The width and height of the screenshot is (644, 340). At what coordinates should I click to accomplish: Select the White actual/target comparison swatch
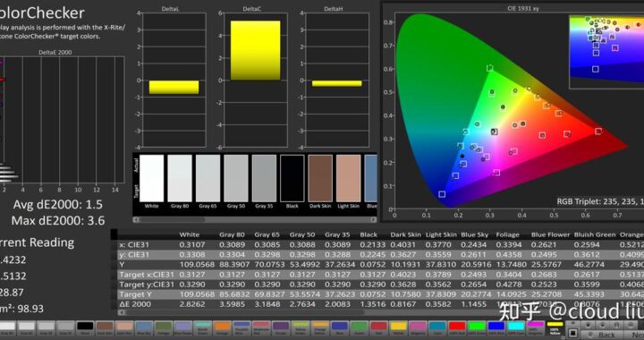[x=151, y=179]
